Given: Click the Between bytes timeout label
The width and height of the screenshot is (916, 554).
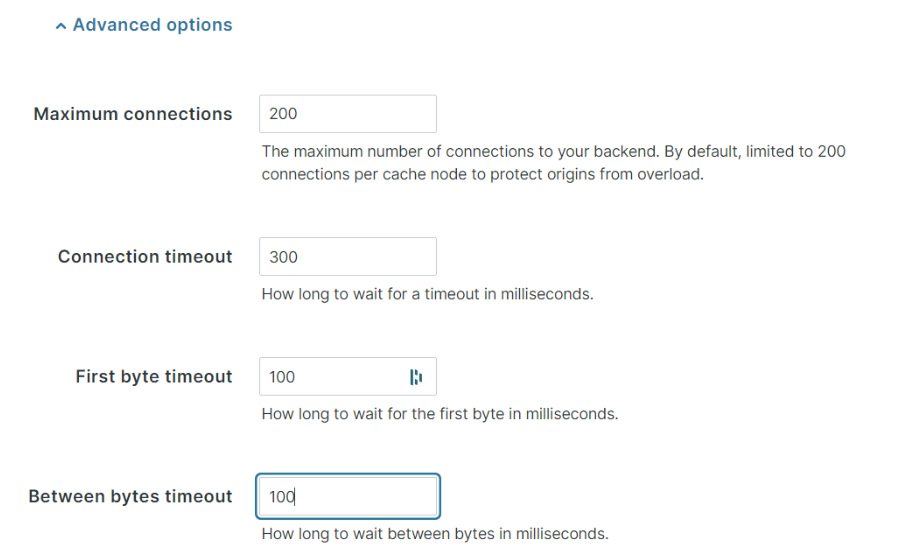Looking at the screenshot, I should [130, 496].
